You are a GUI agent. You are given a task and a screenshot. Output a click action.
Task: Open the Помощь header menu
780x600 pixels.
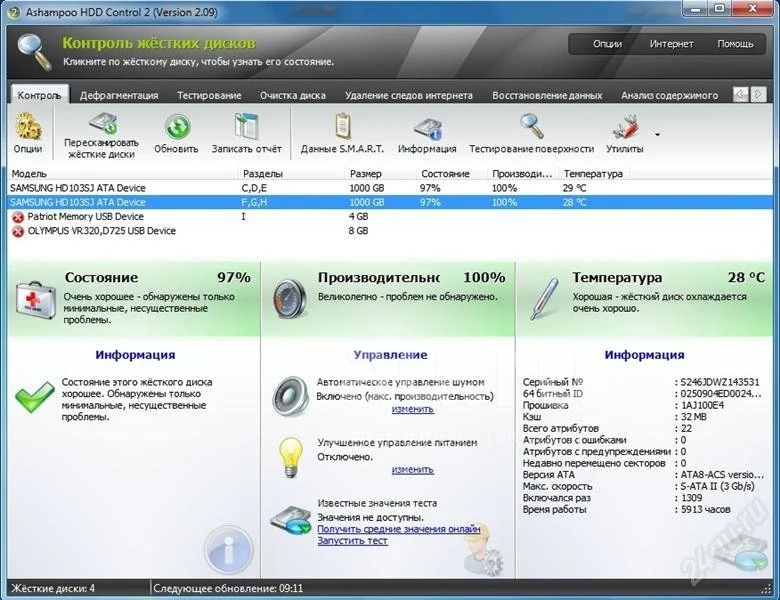tap(735, 44)
